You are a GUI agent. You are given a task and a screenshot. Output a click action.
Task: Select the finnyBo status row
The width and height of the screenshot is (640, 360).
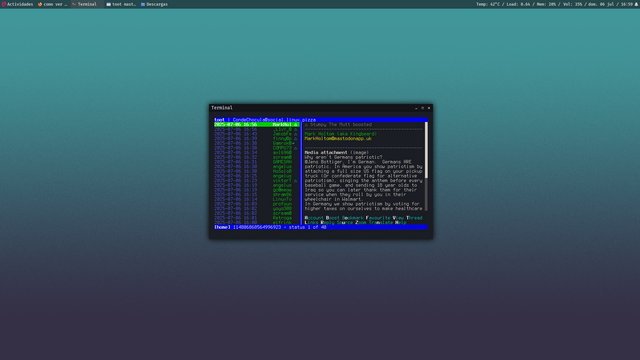coord(257,138)
